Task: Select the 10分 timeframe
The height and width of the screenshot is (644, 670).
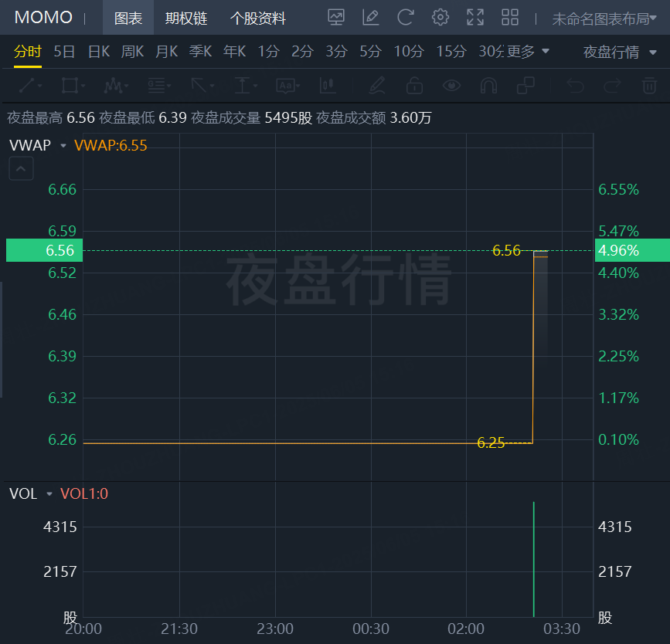Action: (409, 51)
